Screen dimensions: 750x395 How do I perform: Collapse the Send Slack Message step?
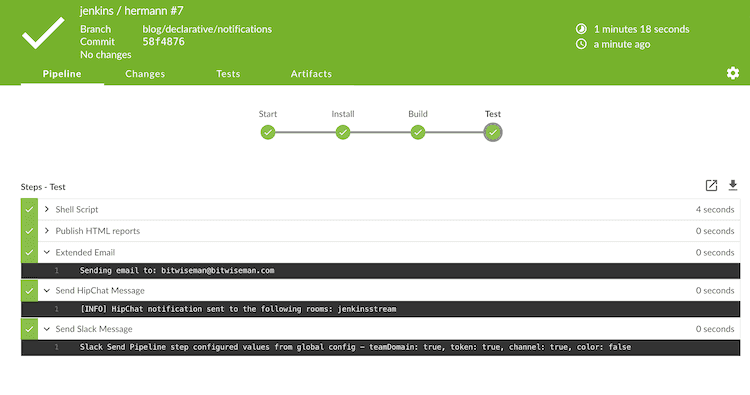coord(46,329)
